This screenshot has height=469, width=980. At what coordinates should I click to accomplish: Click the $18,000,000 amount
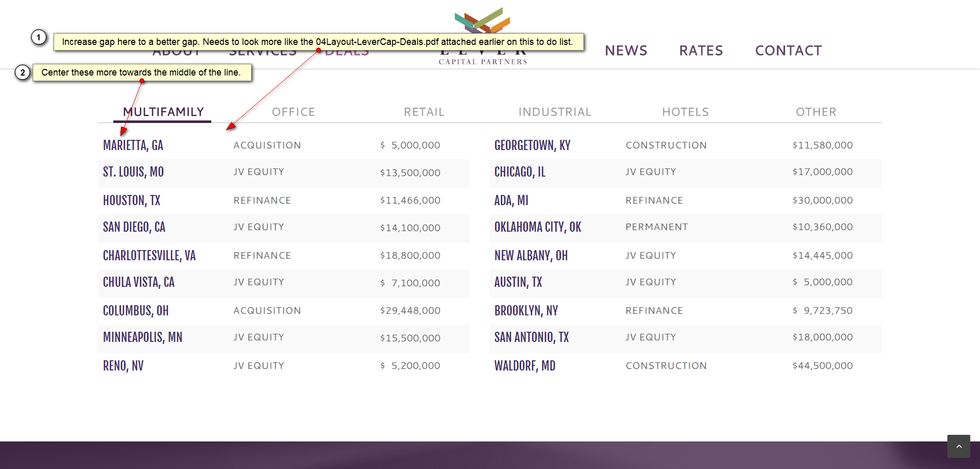(823, 337)
